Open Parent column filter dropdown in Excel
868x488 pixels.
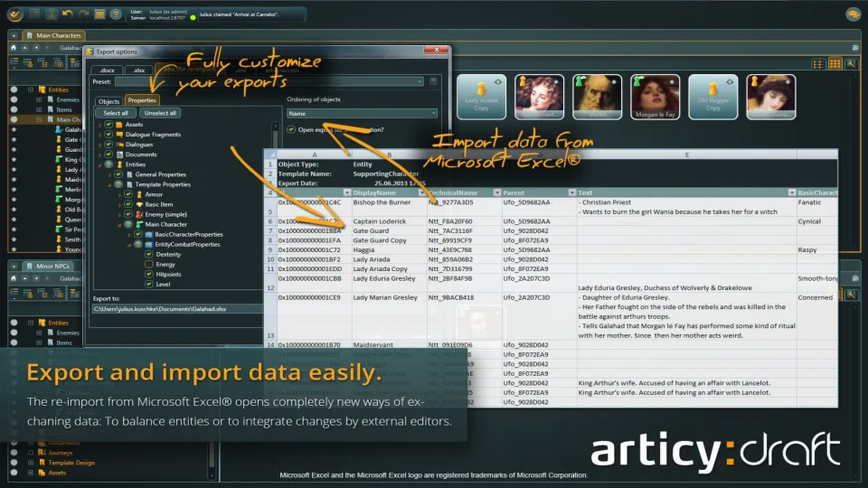pyautogui.click(x=571, y=192)
